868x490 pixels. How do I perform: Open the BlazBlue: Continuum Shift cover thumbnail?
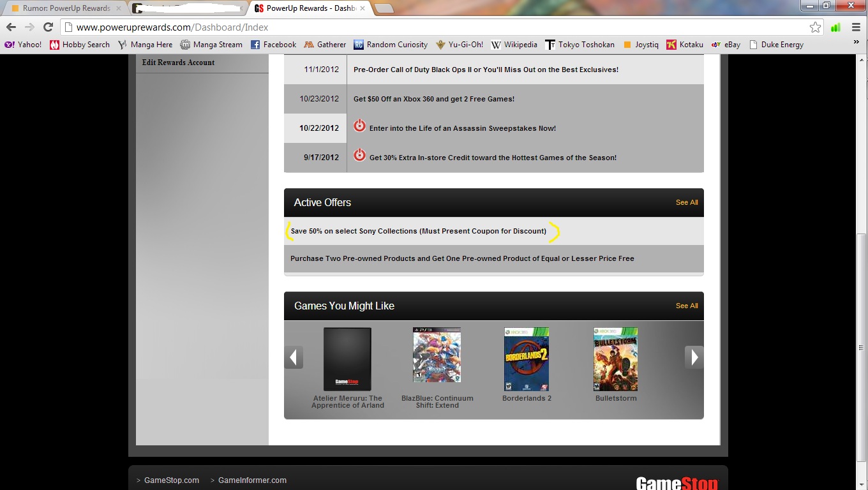(x=437, y=355)
